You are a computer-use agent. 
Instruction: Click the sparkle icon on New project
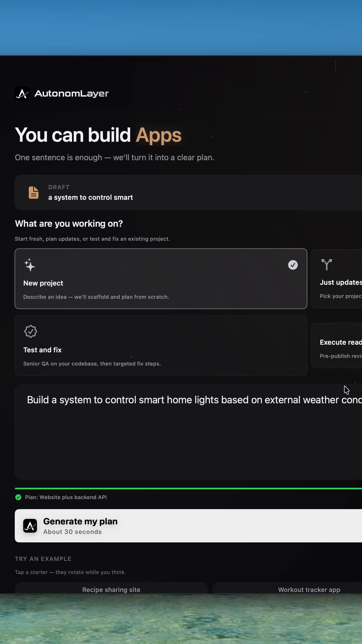pos(30,265)
